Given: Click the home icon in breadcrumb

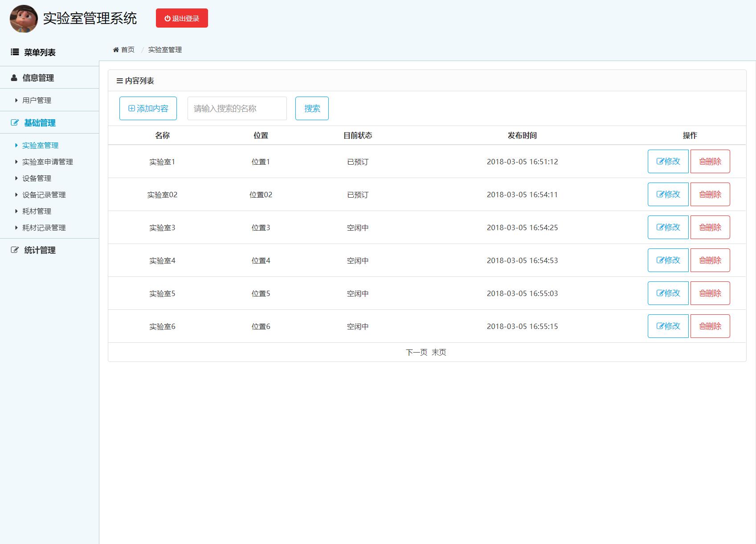Looking at the screenshot, I should 116,50.
